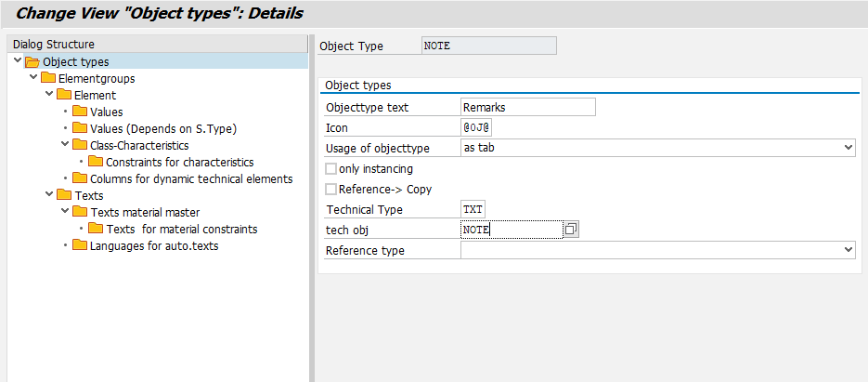Collapse the Element tree node
Image resolution: width=868 pixels, height=382 pixels.
click(49, 95)
